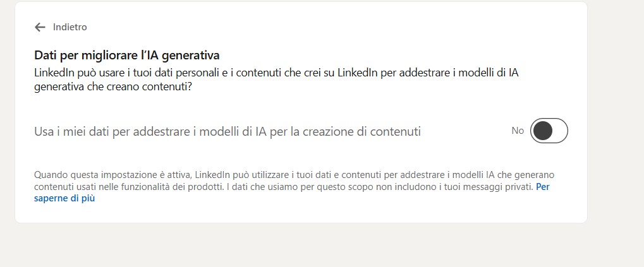644x267 pixels.
Task: Click the "No" status label beside the switch
Action: [518, 131]
